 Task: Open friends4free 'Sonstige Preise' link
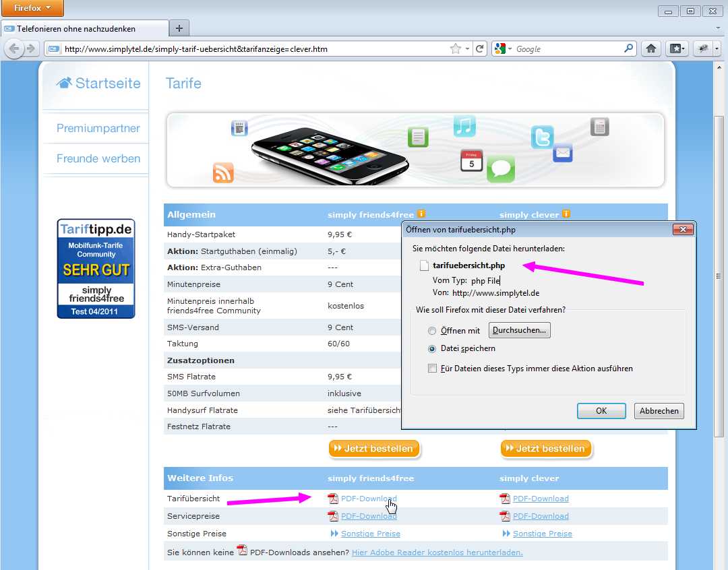pyautogui.click(x=371, y=534)
